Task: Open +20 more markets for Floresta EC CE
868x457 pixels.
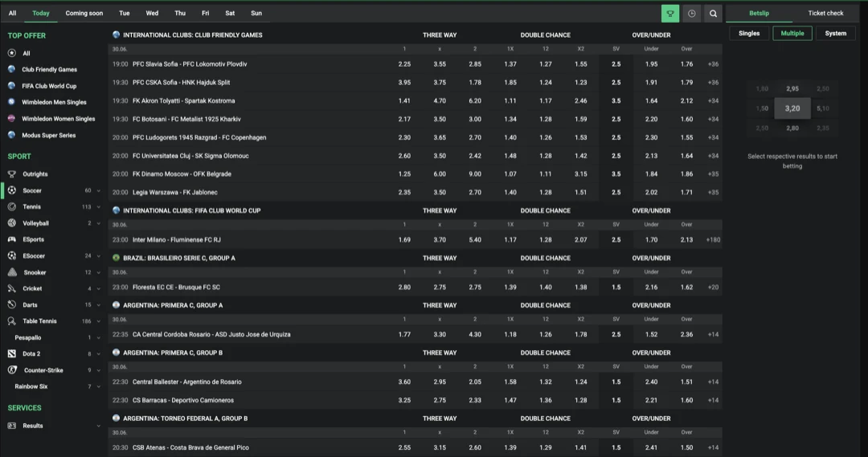Action: tap(713, 288)
